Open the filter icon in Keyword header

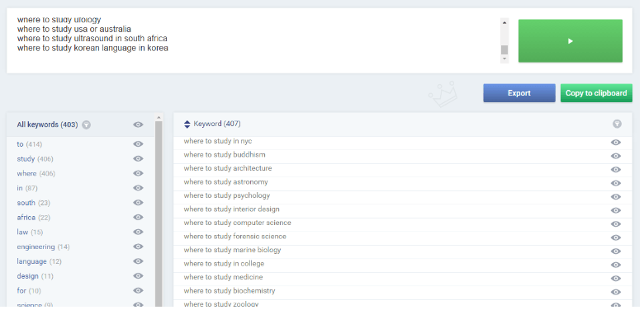click(x=617, y=124)
